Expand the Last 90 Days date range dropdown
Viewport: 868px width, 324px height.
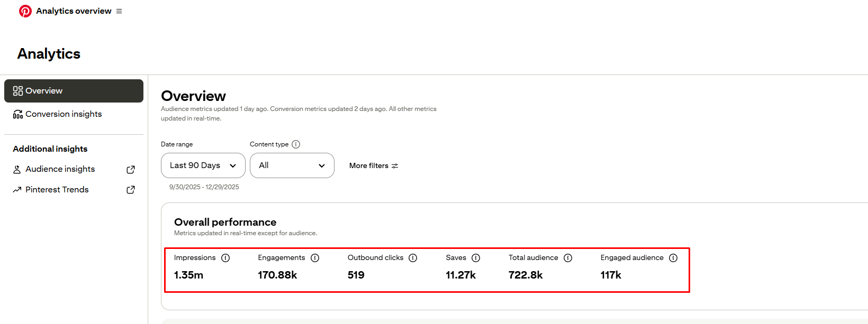point(203,165)
